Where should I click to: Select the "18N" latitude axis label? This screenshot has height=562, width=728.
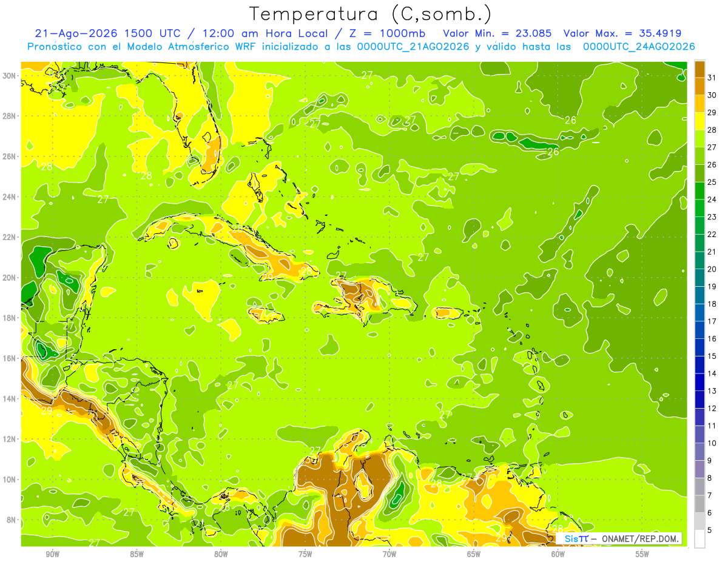click(9, 318)
